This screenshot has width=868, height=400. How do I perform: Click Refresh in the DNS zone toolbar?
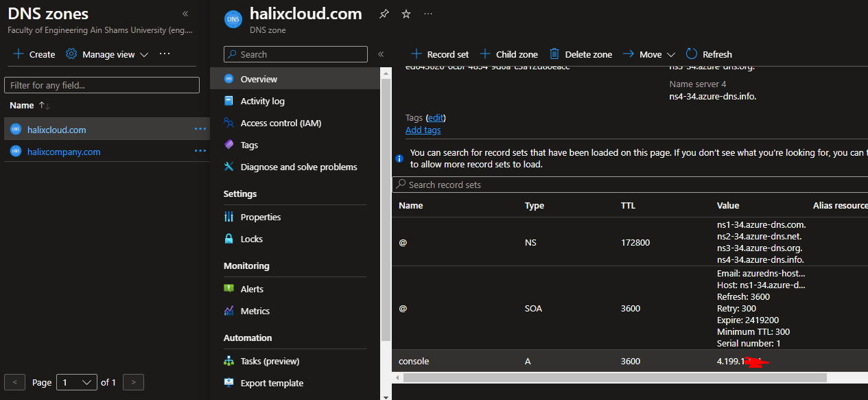709,54
